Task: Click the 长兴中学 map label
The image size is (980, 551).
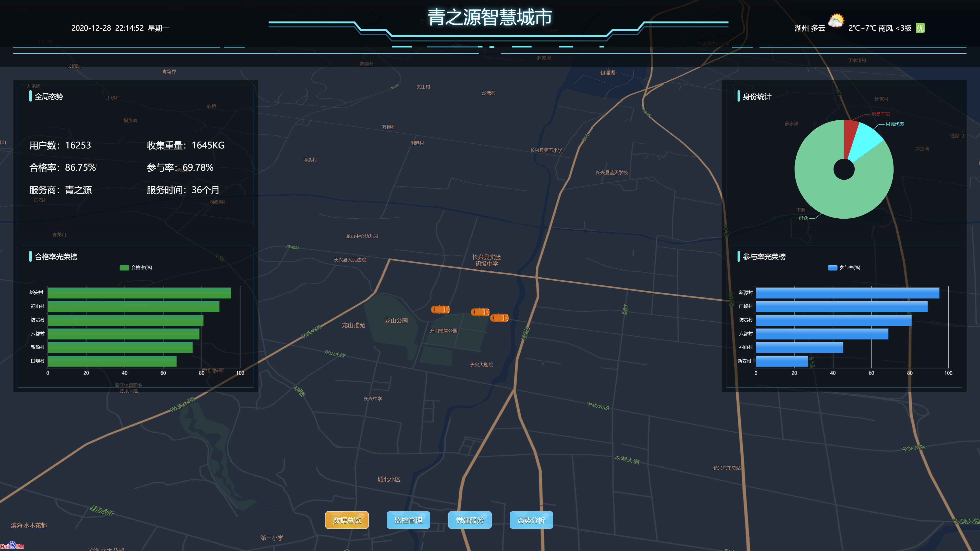Action: point(373,398)
